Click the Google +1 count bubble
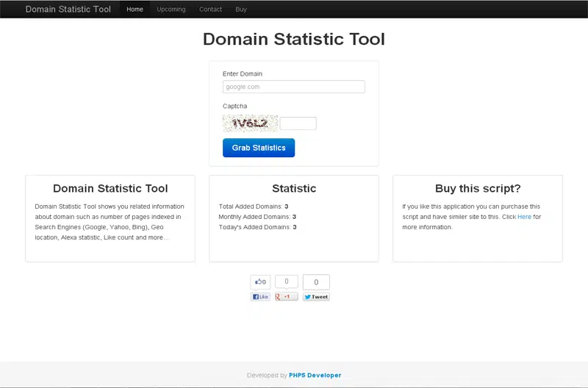This screenshot has height=388, width=588. (286, 281)
